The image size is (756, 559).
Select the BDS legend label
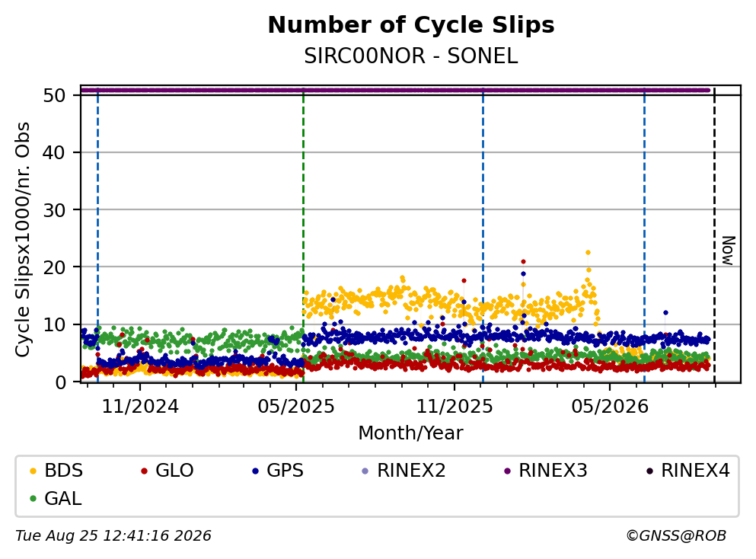pos(64,470)
